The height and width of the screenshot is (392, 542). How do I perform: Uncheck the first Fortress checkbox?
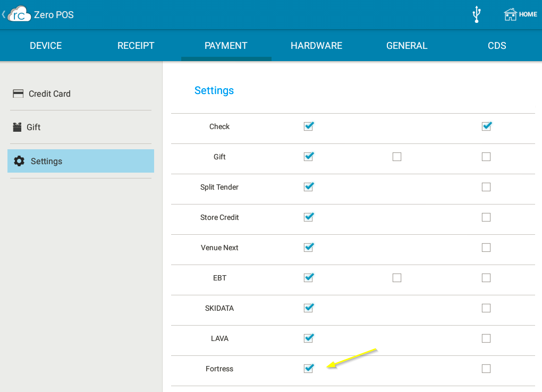pyautogui.click(x=308, y=369)
